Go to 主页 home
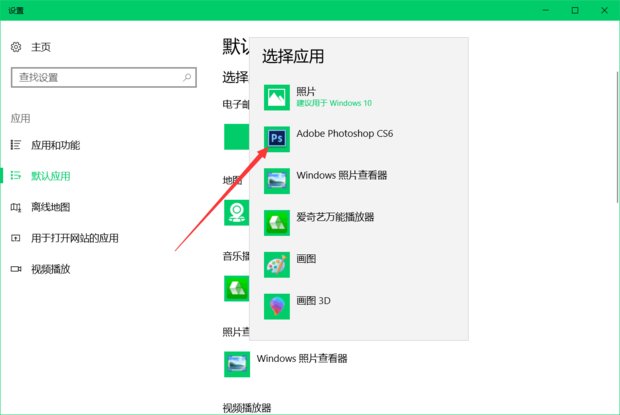Viewport: 620px width, 415px height. (x=41, y=47)
